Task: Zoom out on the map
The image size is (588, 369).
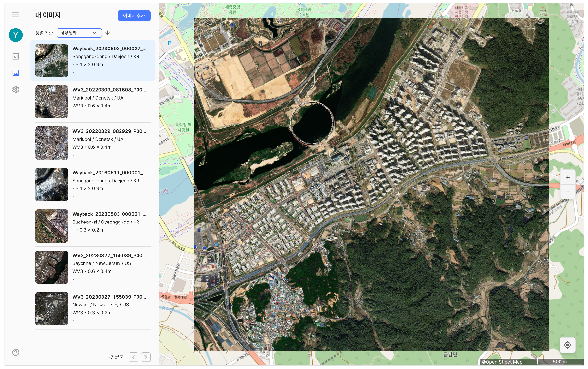Action: (x=568, y=192)
